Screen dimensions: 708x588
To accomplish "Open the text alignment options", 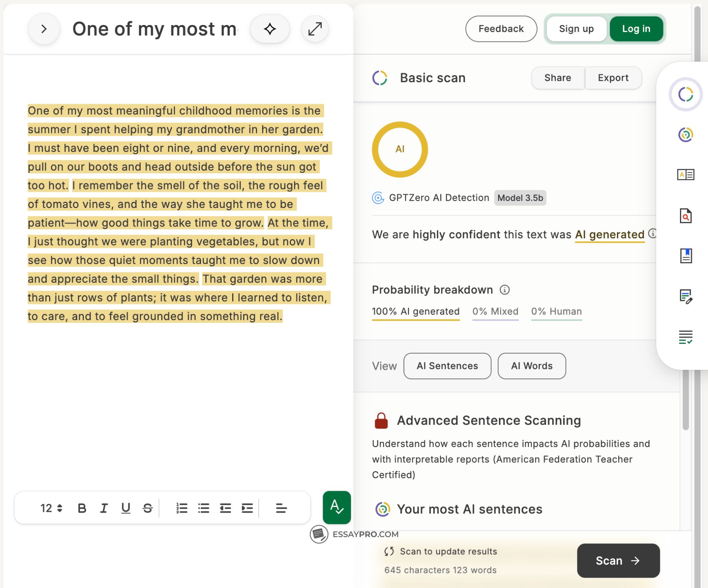I will tap(281, 508).
